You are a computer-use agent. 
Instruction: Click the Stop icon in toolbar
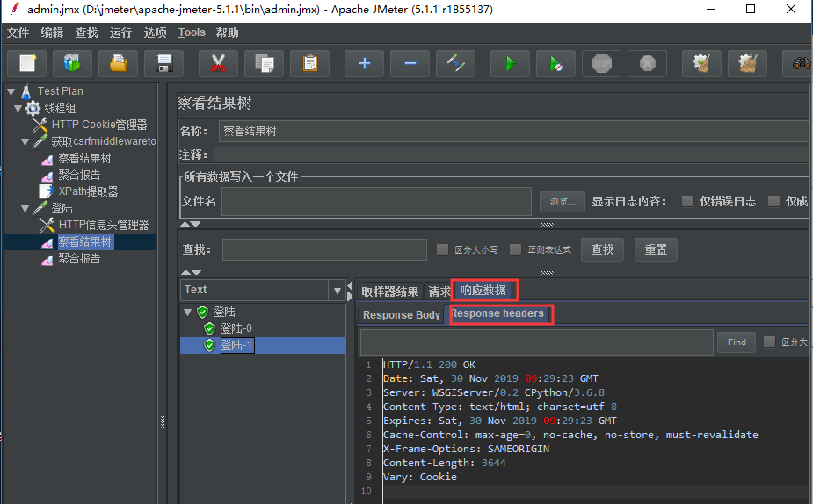coord(601,64)
